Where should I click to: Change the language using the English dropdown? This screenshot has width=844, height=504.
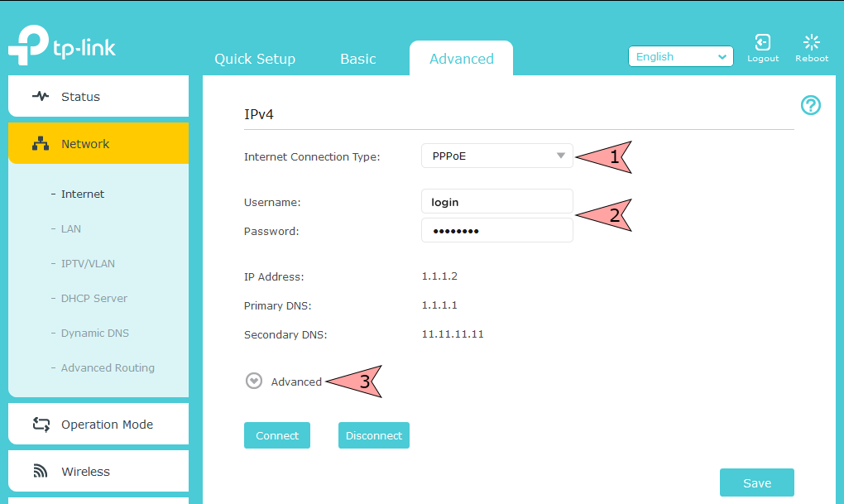pos(680,56)
